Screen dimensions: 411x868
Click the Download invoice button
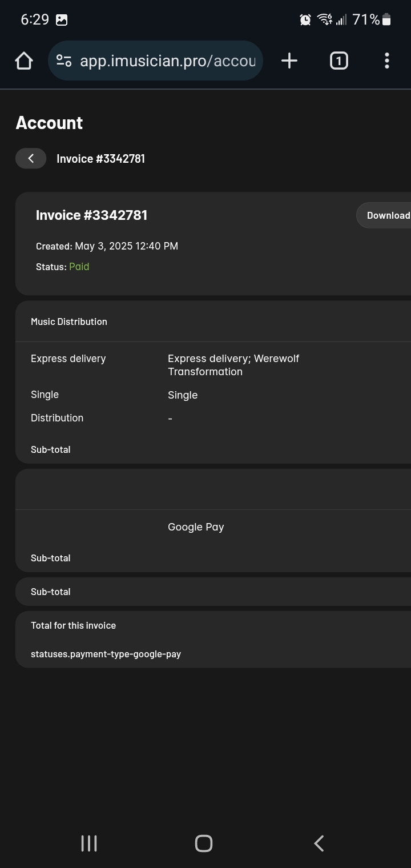384,215
